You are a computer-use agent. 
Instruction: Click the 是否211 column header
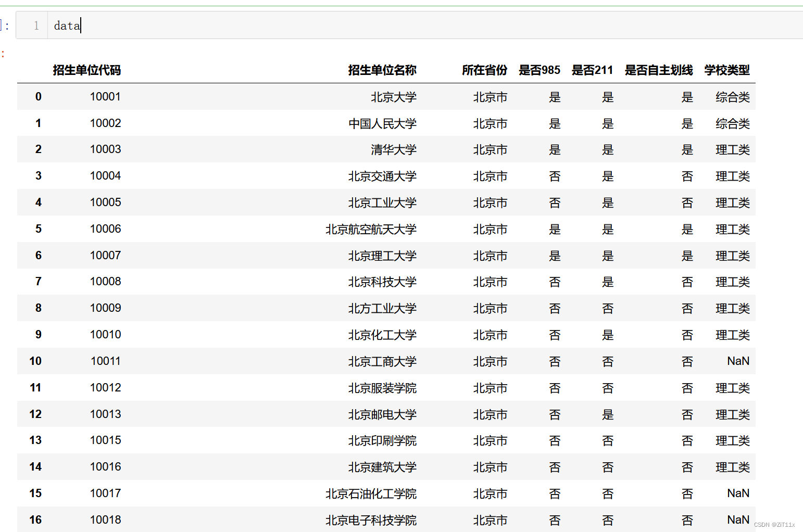593,70
